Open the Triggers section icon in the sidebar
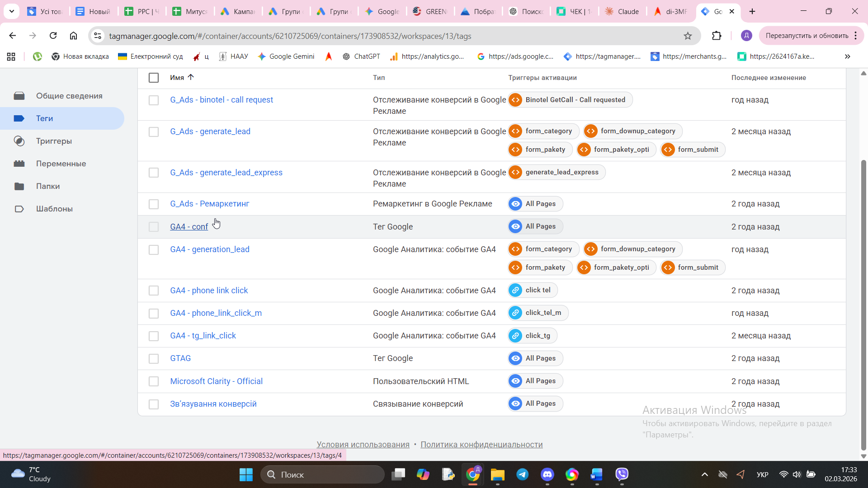The width and height of the screenshot is (868, 488). coord(19,141)
